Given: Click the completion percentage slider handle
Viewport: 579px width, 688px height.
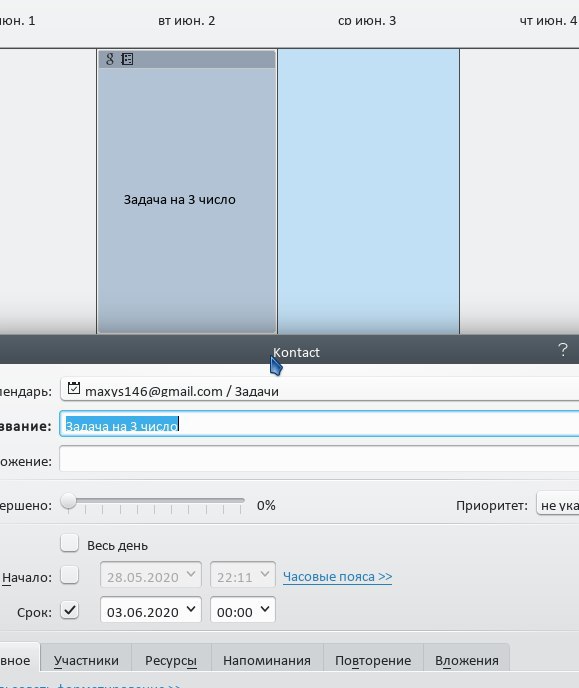Looking at the screenshot, I should pyautogui.click(x=68, y=500).
